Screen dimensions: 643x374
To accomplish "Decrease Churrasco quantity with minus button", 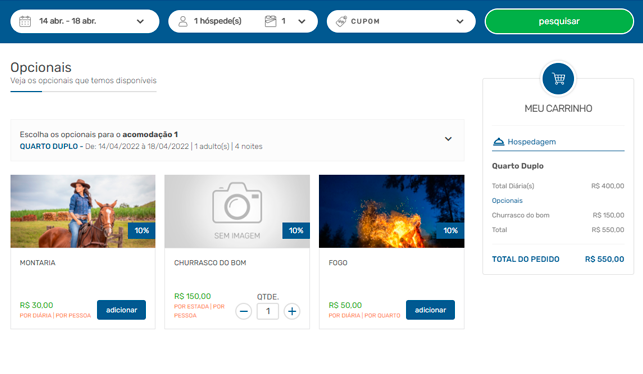I will tap(244, 312).
